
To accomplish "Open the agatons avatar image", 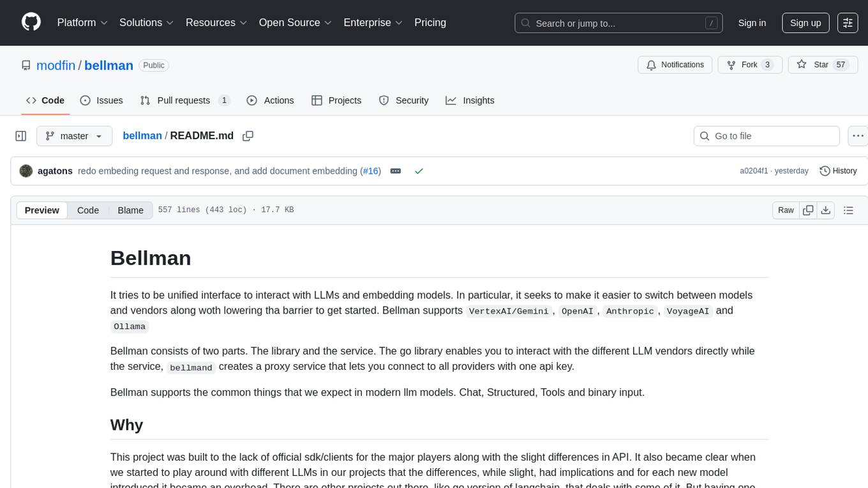I will [26, 171].
